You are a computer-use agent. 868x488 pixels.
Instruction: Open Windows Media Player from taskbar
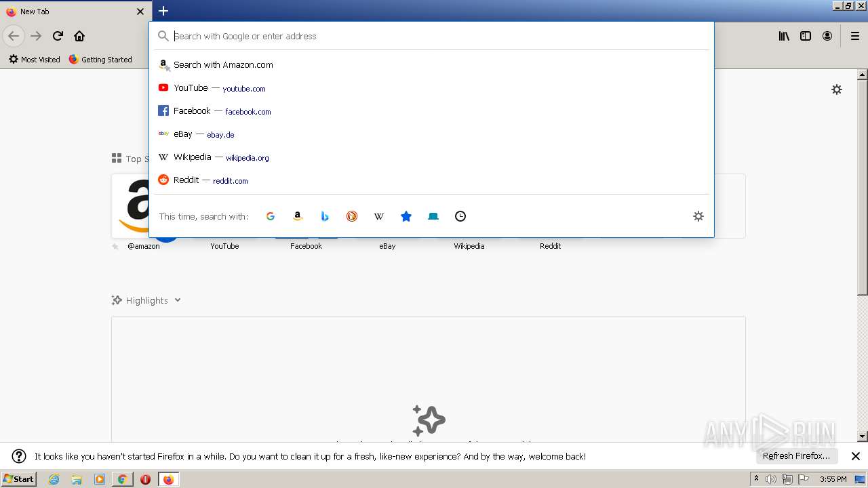coord(100,479)
